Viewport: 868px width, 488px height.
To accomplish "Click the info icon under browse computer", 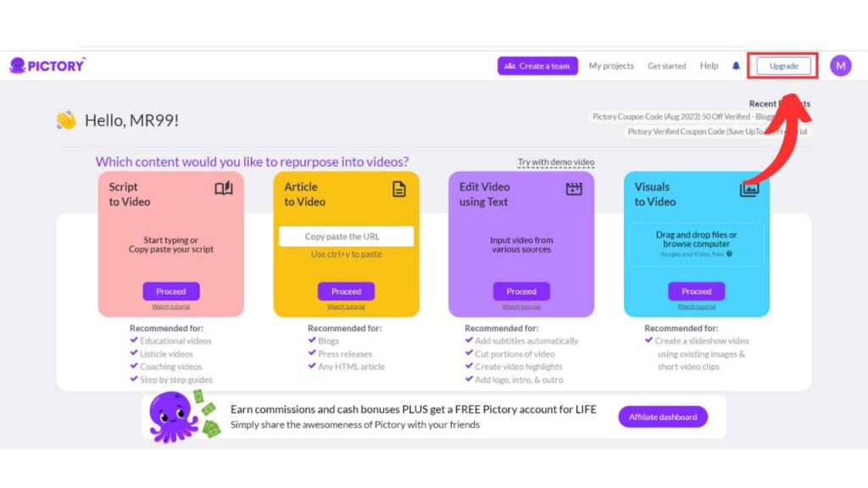I will pos(730,254).
